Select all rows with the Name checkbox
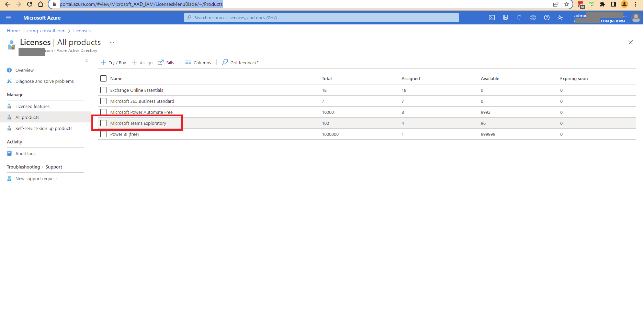This screenshot has width=644, height=314. click(x=103, y=78)
